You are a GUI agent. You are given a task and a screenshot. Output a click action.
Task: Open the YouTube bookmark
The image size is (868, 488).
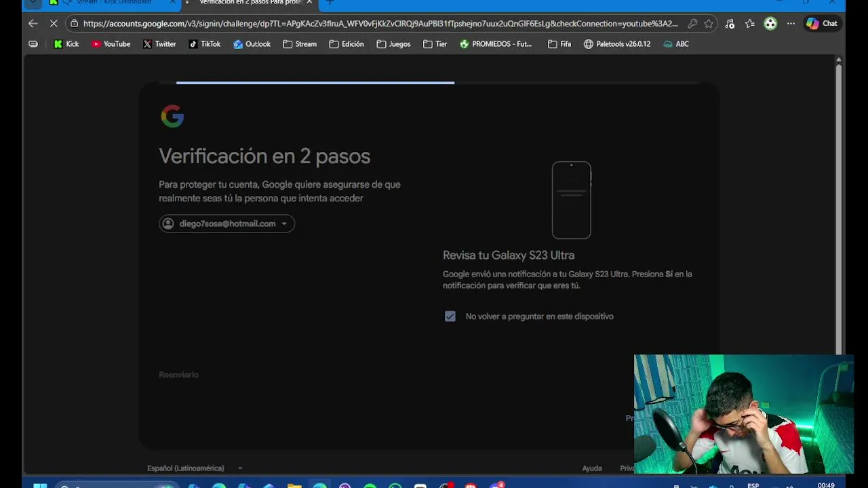(x=111, y=44)
